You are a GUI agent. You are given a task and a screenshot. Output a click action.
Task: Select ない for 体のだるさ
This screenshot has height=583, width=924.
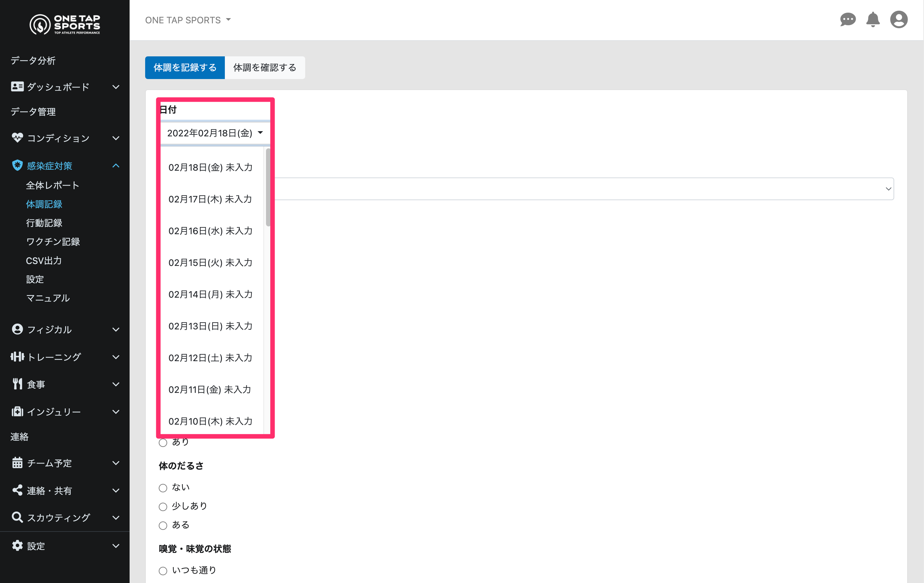coord(163,488)
